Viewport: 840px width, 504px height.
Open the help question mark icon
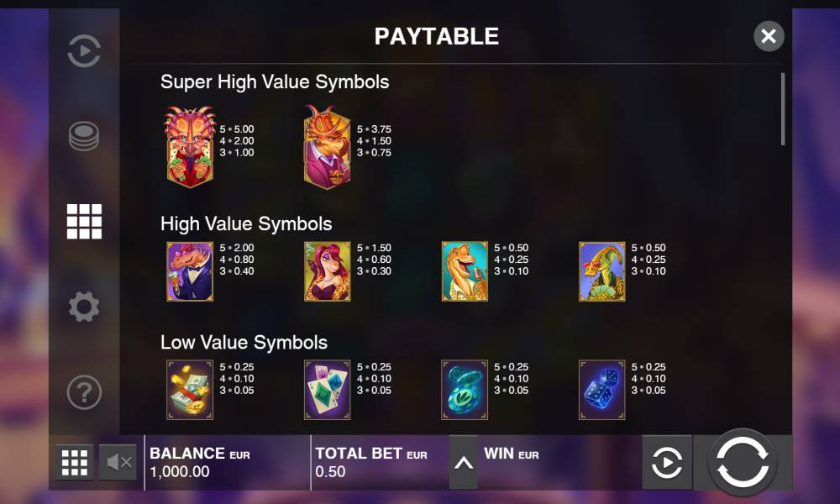(84, 392)
